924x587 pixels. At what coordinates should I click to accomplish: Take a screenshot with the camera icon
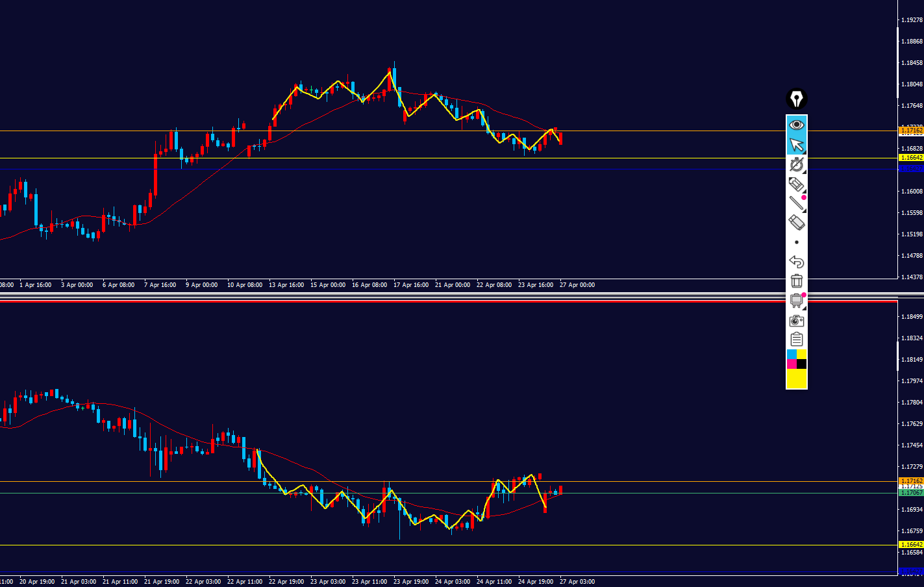coord(797,320)
